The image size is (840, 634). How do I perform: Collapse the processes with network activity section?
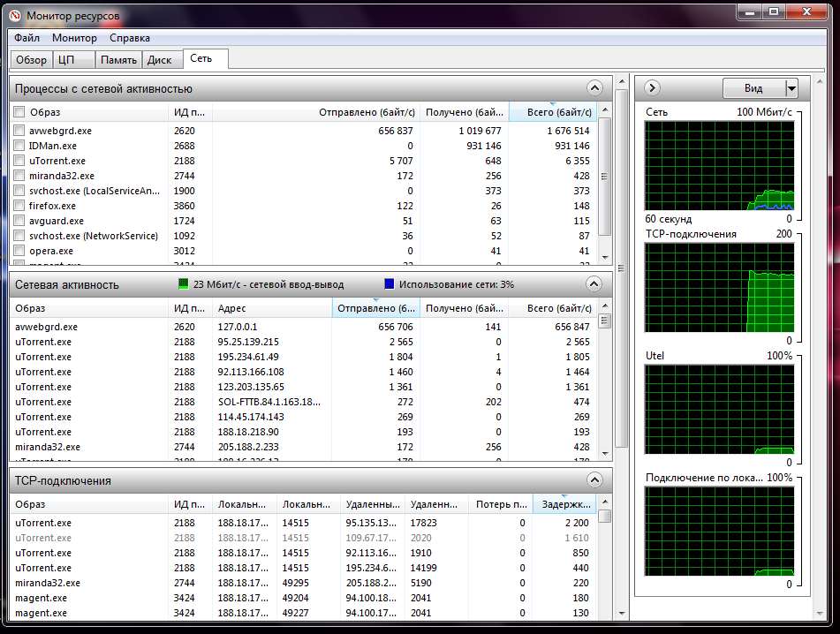coord(594,87)
